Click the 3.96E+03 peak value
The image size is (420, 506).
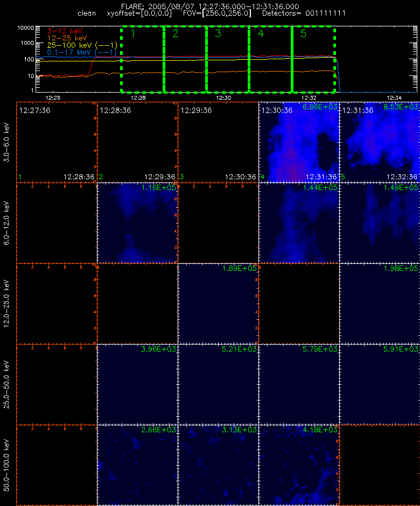pyautogui.click(x=158, y=349)
